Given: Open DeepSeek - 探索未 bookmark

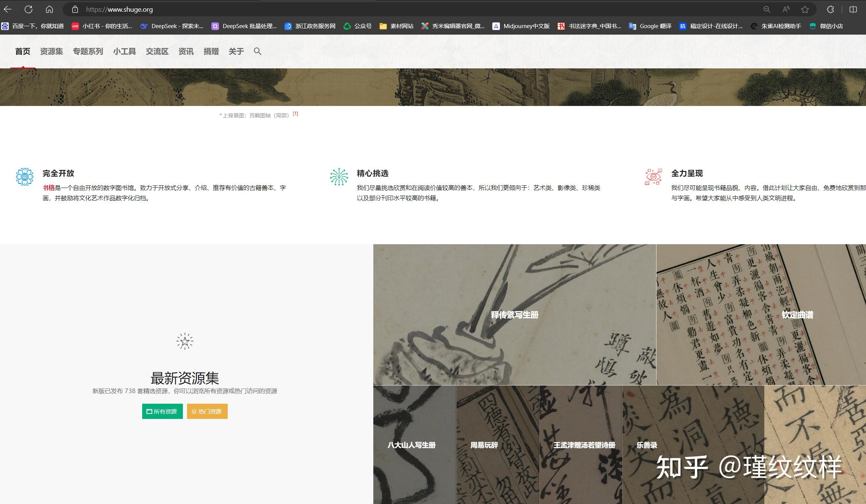Looking at the screenshot, I should pos(172,26).
